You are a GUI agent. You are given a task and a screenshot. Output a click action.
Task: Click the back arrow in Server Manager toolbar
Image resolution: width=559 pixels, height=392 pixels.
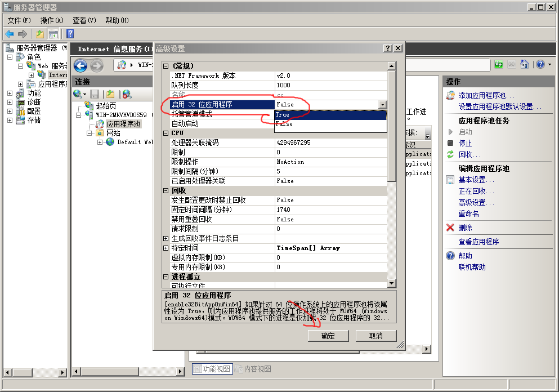pos(10,34)
